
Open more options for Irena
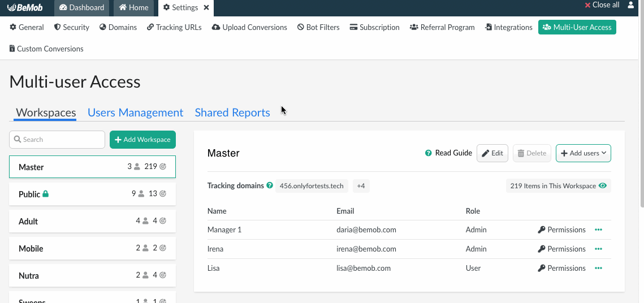pos(598,249)
